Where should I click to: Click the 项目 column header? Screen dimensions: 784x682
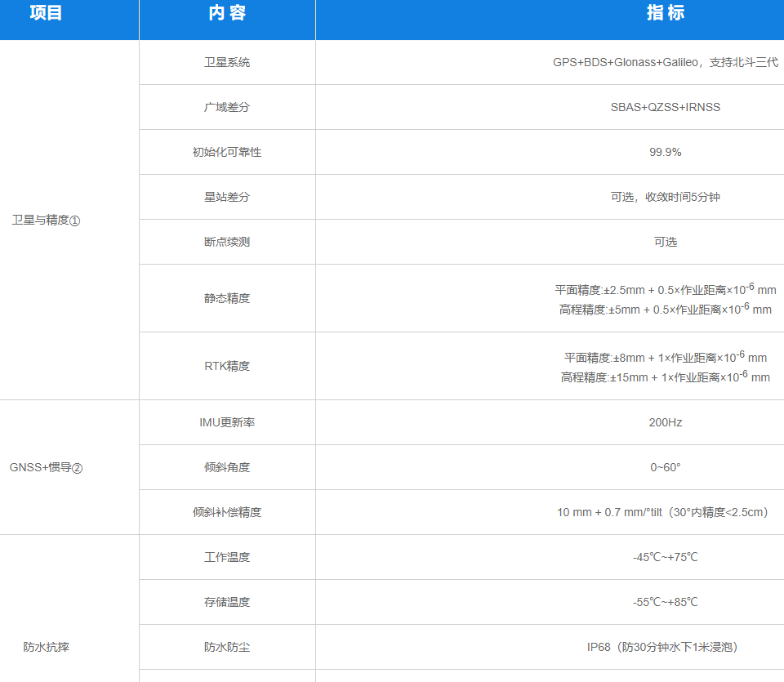click(x=46, y=13)
